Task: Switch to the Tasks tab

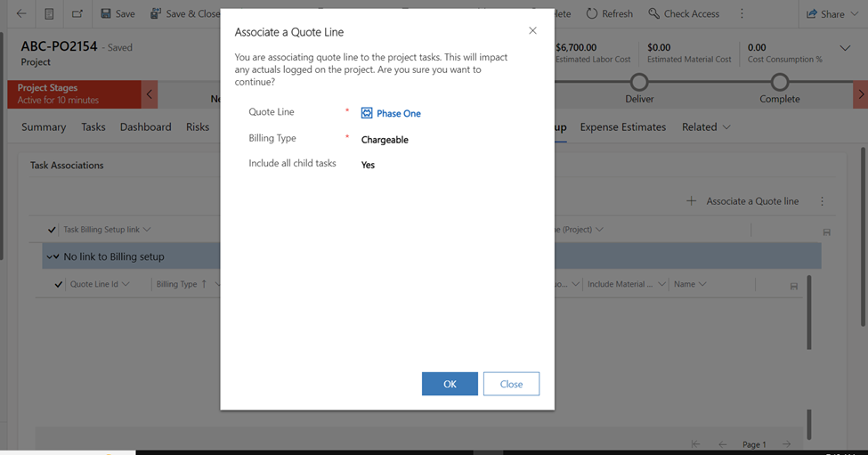Action: (x=93, y=127)
